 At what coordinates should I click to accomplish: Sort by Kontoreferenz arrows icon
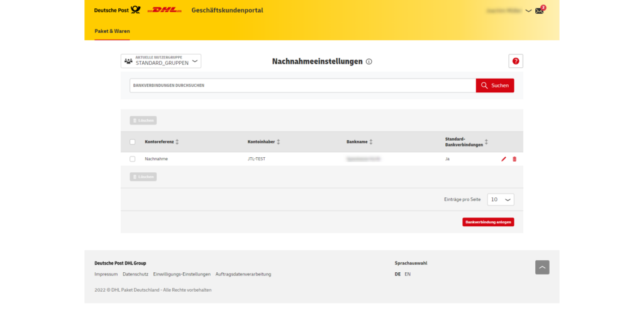[177, 142]
